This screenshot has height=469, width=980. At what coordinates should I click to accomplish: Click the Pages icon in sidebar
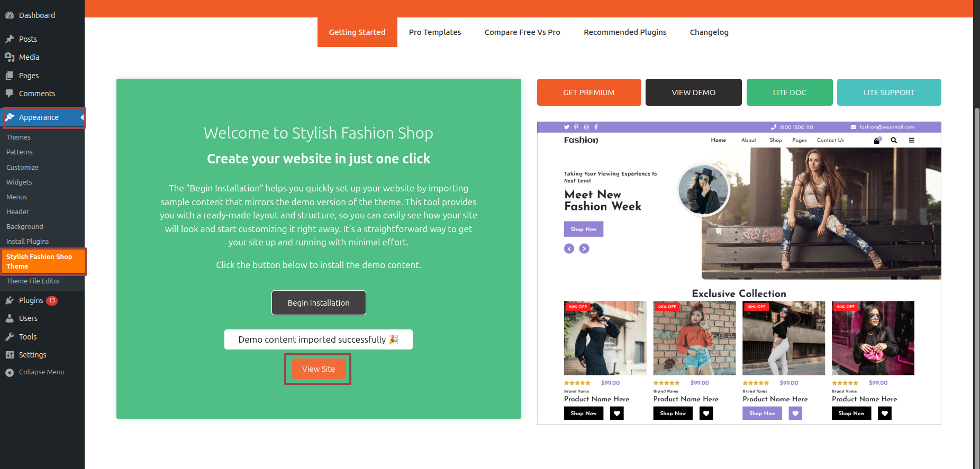click(10, 76)
